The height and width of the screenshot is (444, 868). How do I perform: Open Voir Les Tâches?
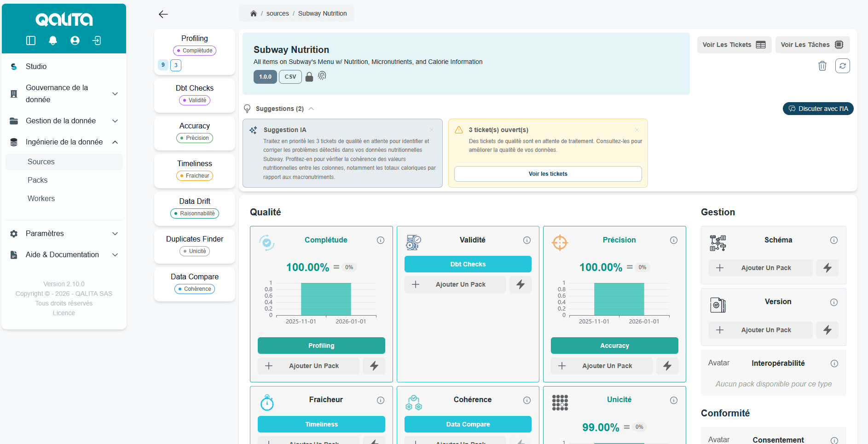tap(812, 45)
